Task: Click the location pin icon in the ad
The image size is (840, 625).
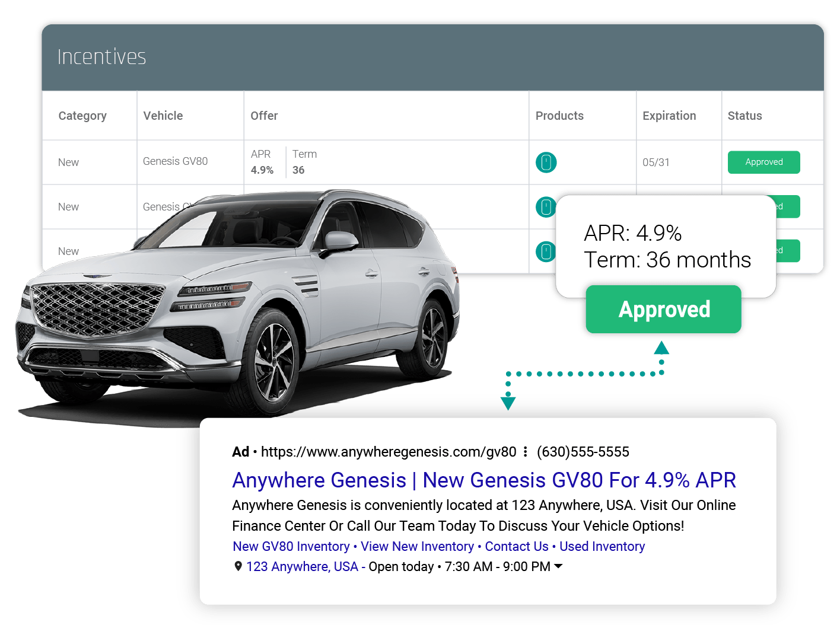Action: pyautogui.click(x=238, y=566)
